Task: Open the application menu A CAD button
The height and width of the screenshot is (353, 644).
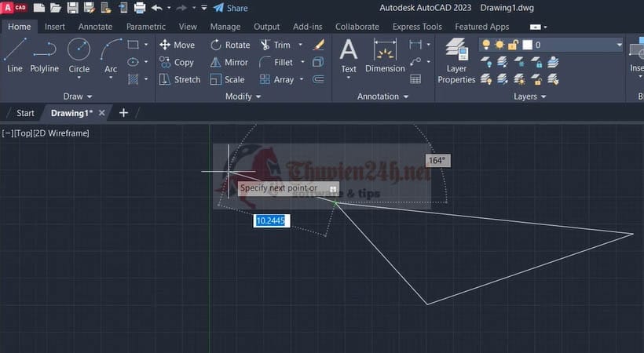Action: [14, 7]
